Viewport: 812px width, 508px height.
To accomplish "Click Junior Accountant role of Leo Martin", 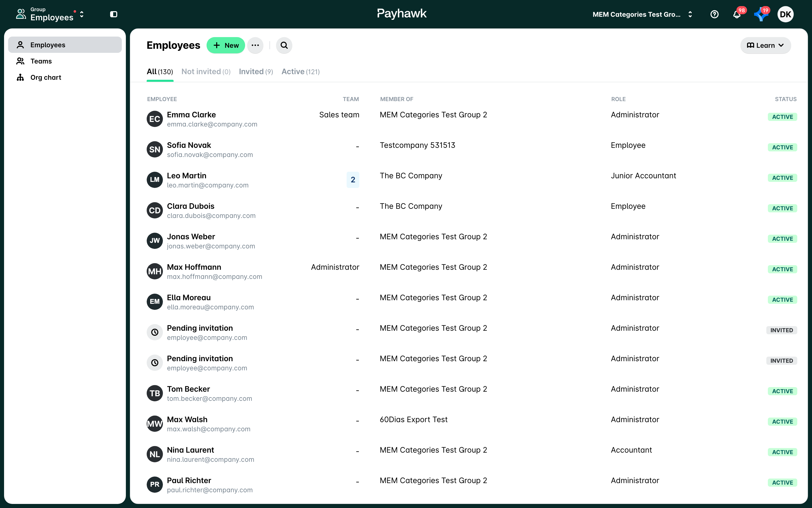I will click(x=643, y=176).
